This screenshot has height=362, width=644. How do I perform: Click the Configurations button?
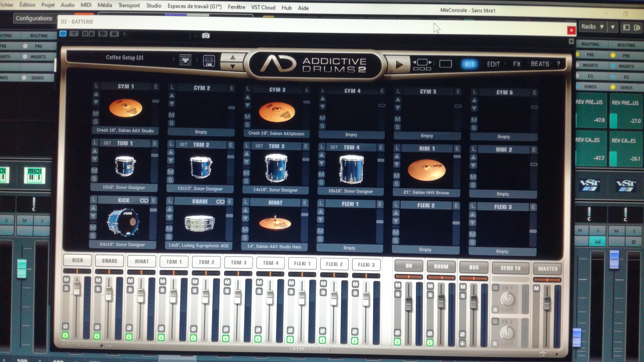pos(34,18)
